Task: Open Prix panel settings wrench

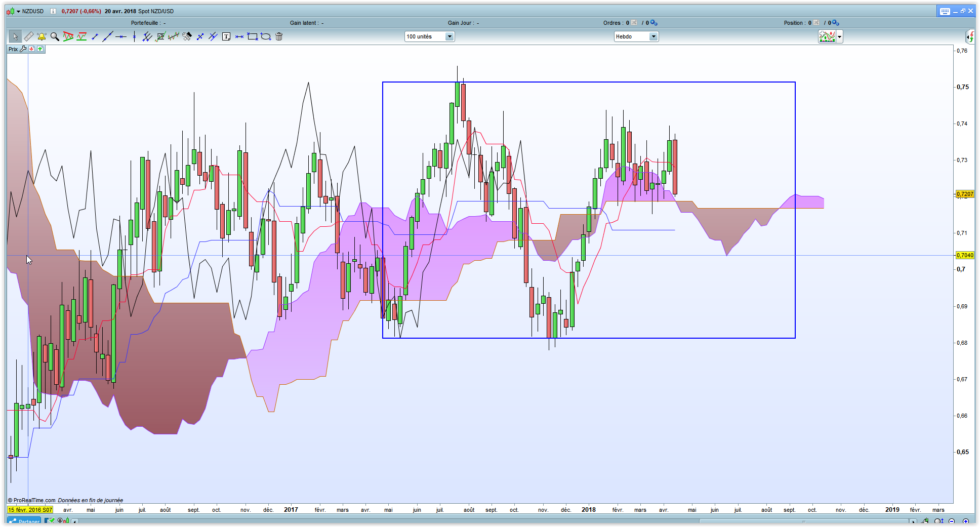Action: pos(23,49)
